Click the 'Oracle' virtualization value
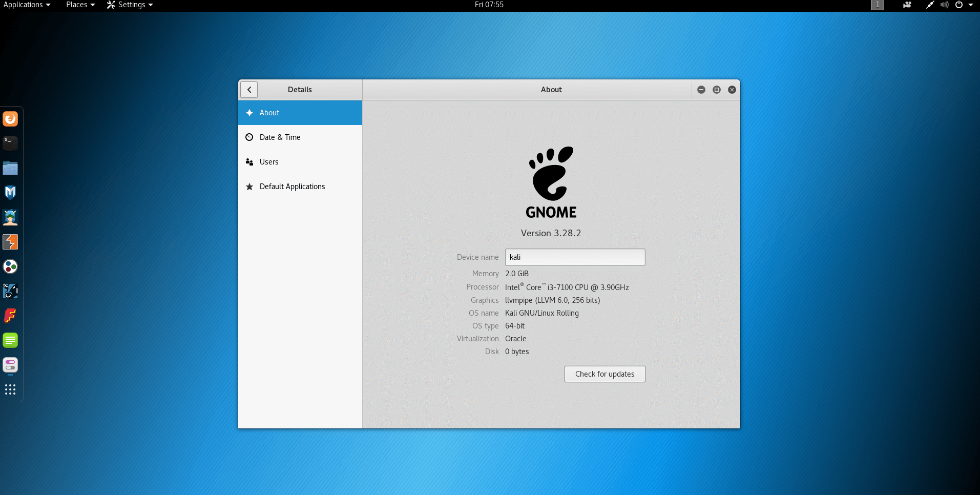The height and width of the screenshot is (495, 980). click(516, 339)
